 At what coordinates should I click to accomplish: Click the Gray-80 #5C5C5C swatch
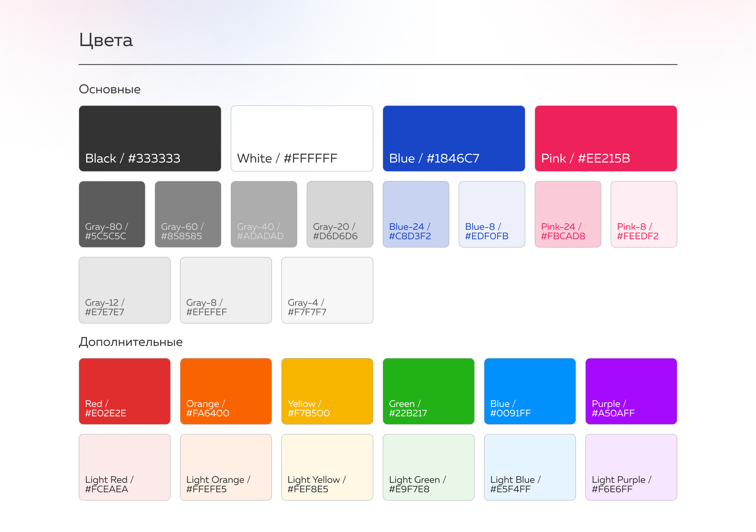click(112, 214)
